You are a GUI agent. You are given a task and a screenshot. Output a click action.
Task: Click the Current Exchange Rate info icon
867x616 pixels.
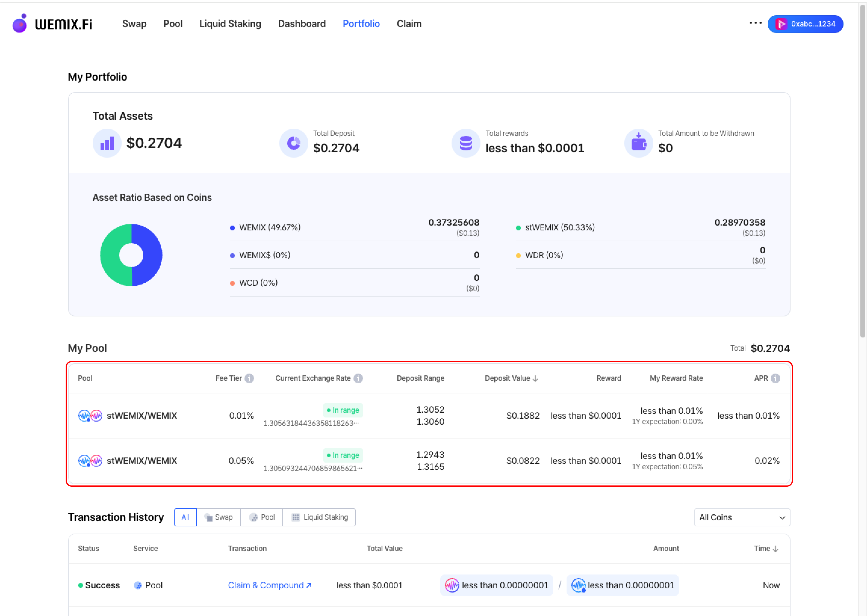358,378
